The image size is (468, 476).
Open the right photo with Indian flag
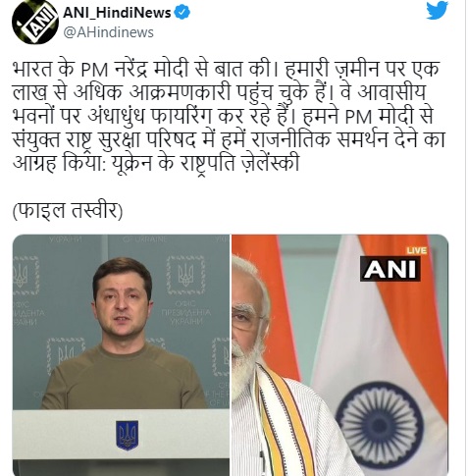(340, 355)
